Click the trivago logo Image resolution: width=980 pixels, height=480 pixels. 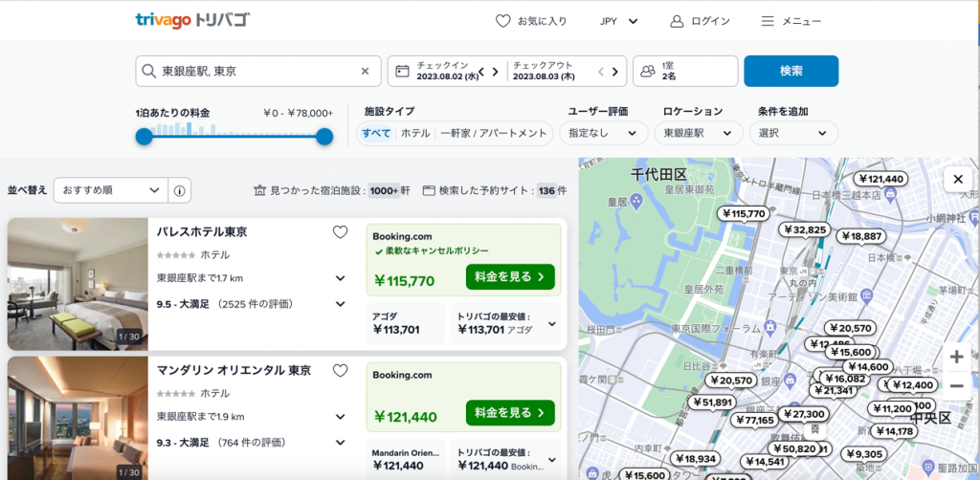(191, 20)
